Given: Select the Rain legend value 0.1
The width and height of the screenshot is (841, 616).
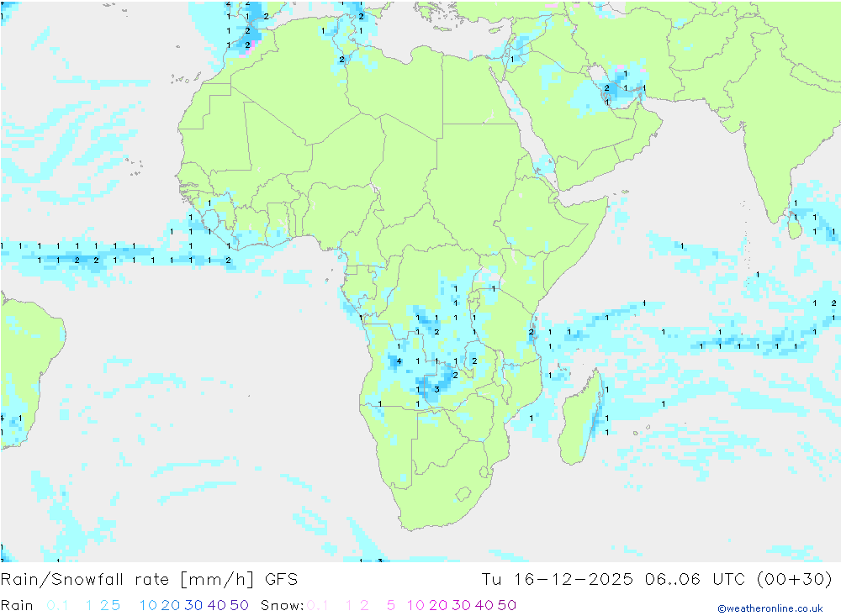Looking at the screenshot, I should (57, 605).
